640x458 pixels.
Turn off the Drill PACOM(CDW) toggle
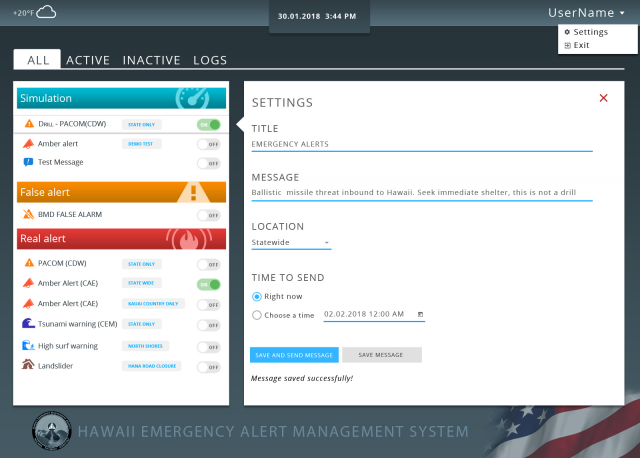[x=209, y=125]
